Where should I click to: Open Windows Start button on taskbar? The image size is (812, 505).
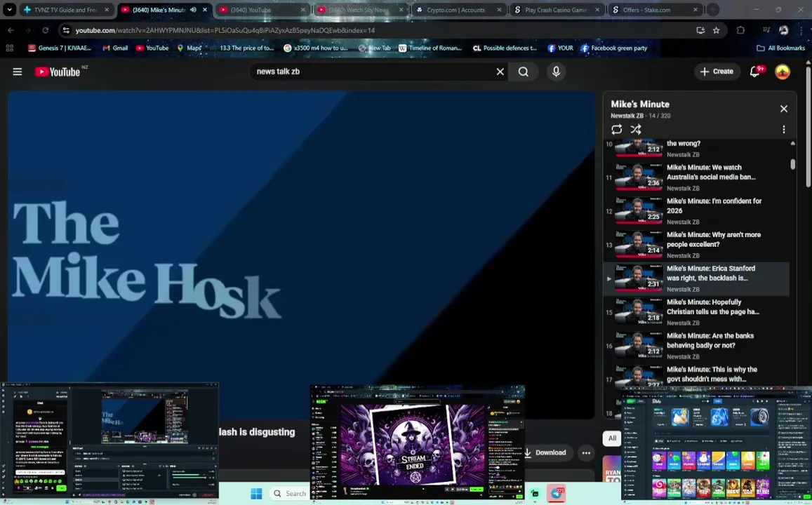pyautogui.click(x=256, y=494)
